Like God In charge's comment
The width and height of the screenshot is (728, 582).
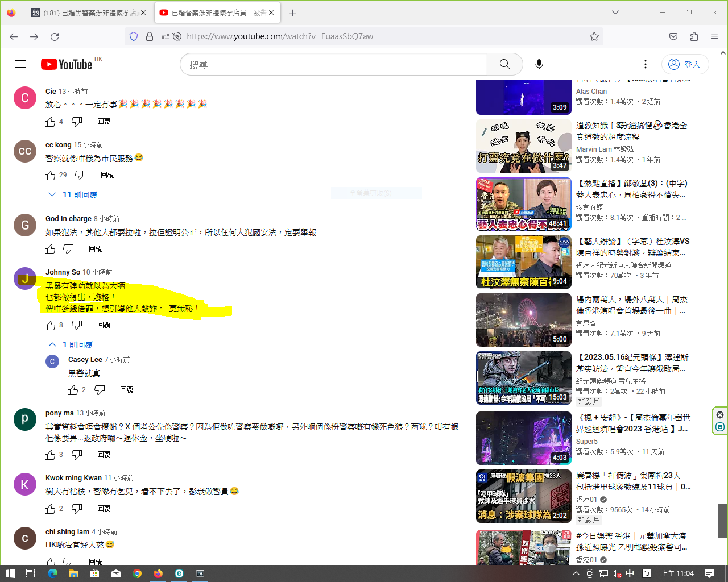tap(50, 249)
